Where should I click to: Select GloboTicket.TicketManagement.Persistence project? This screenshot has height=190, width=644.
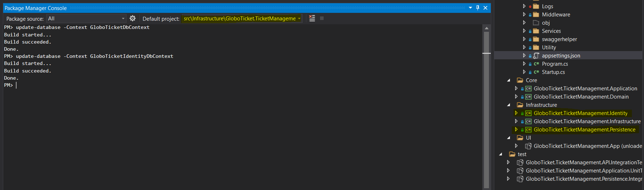pos(584,130)
